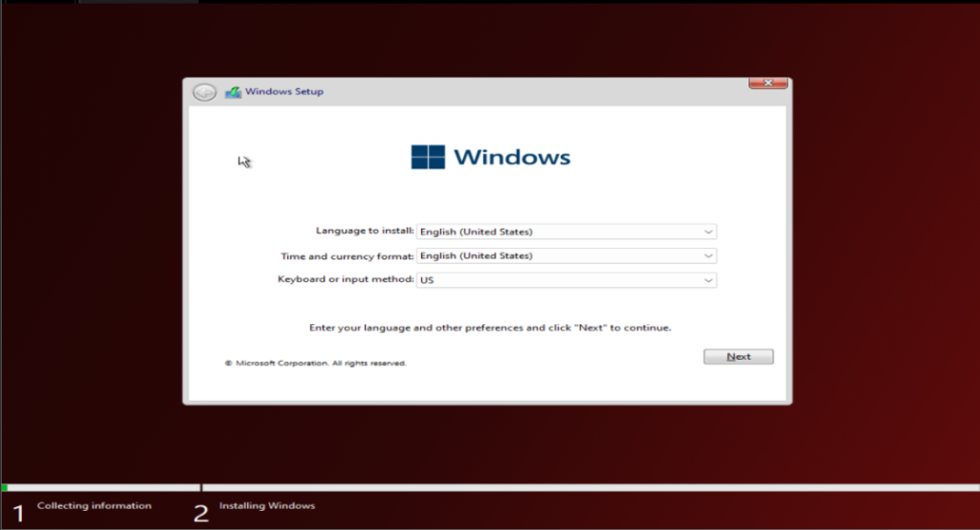The image size is (980, 530).
Task: Click the large Windows wordmark text
Action: tap(512, 158)
